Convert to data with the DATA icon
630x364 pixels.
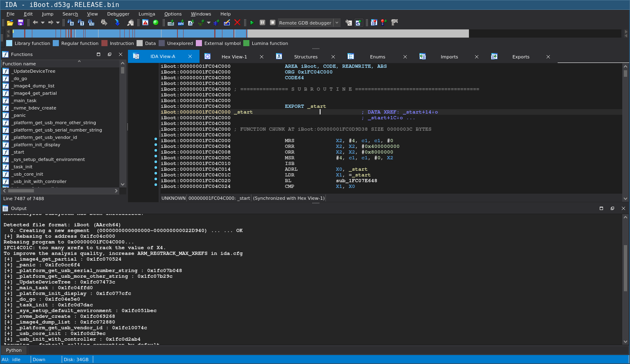(181, 23)
